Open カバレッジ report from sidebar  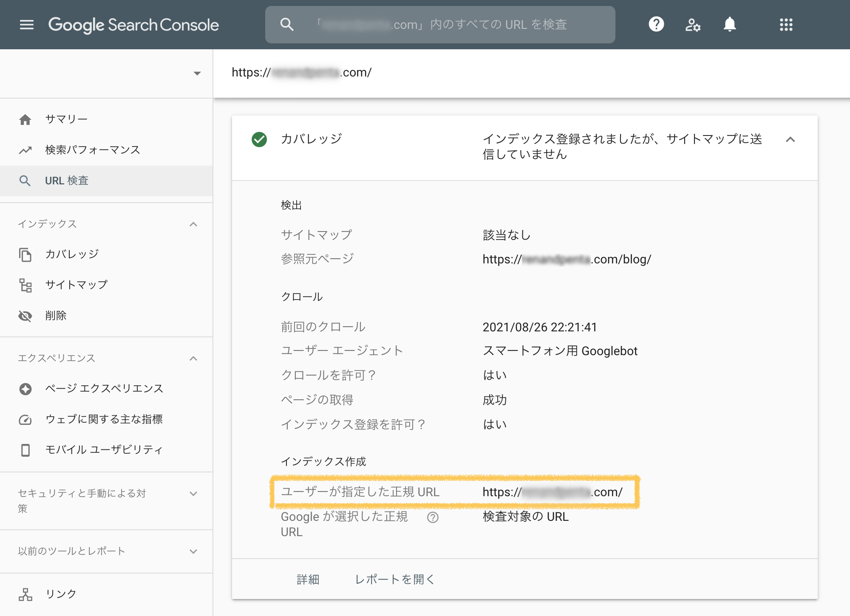(x=106, y=254)
